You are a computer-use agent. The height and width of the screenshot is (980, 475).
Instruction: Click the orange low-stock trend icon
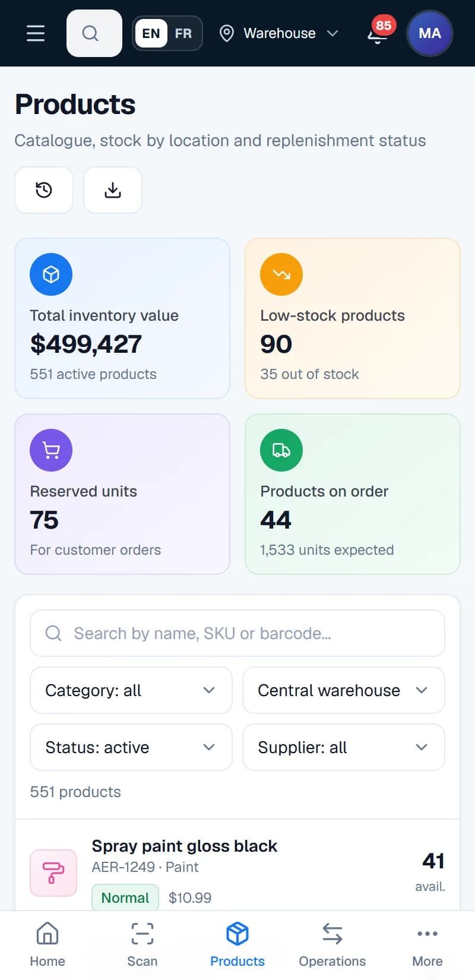(x=281, y=274)
